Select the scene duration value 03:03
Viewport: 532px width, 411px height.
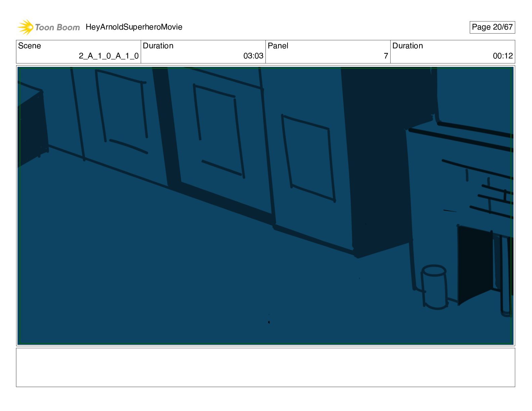click(x=253, y=56)
